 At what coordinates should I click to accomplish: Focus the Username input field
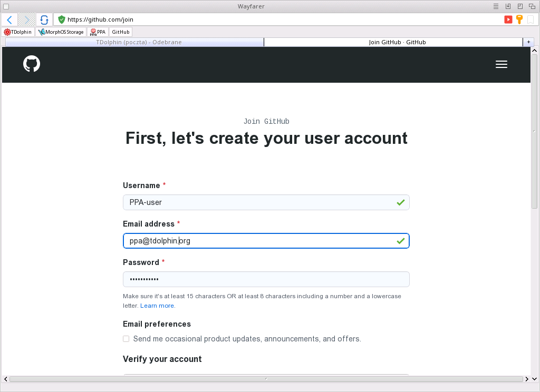[266, 202]
